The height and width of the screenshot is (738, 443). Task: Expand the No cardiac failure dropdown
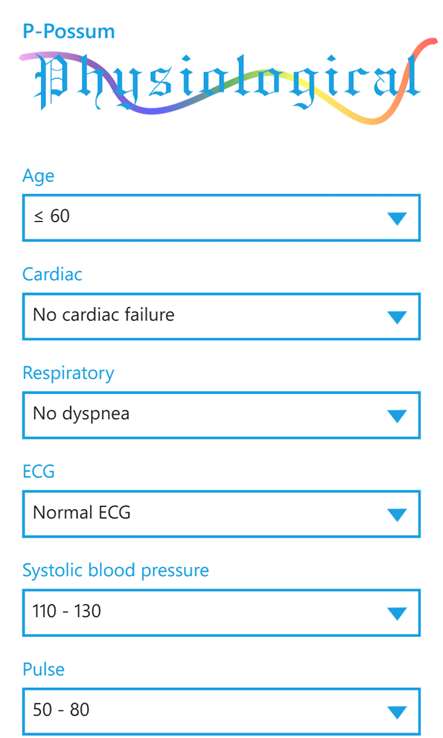coord(221,316)
